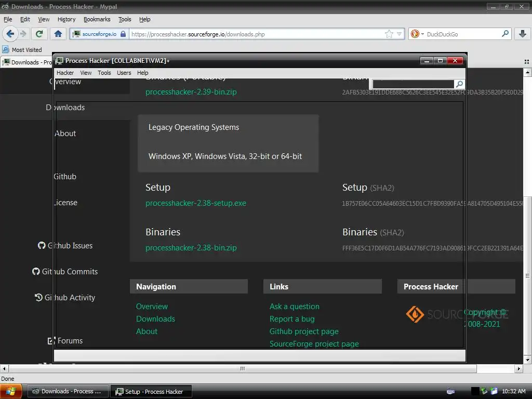532x399 pixels.
Task: Click the browser forward arrow
Action: (x=23, y=34)
